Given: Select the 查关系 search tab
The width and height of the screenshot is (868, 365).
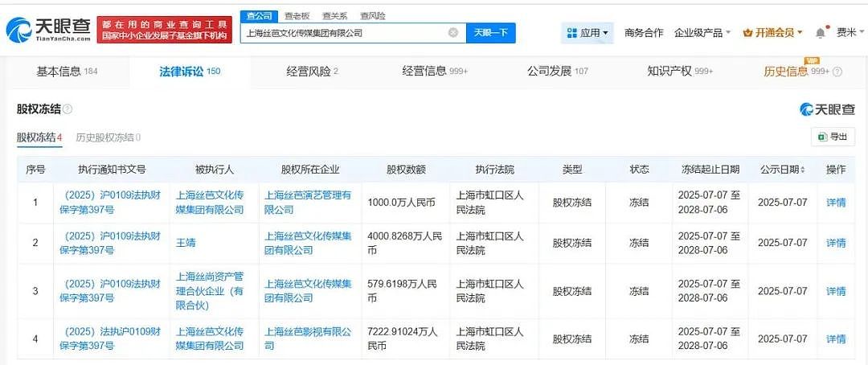Looking at the screenshot, I should click(335, 16).
